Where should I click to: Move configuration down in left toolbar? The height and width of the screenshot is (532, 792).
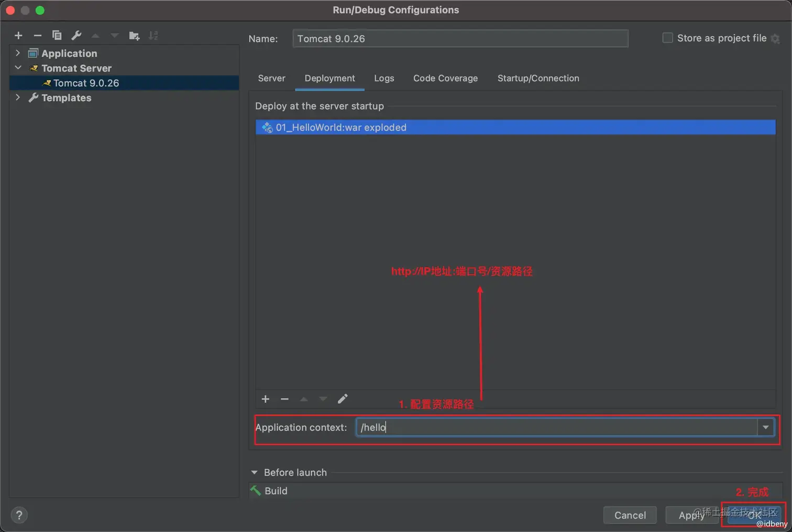(x=115, y=36)
